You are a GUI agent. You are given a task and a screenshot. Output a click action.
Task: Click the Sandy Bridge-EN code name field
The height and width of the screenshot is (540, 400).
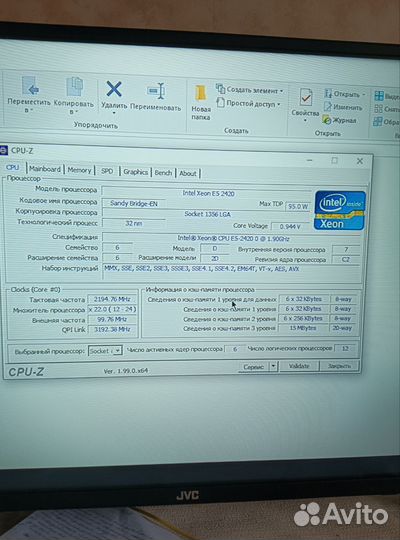(134, 204)
